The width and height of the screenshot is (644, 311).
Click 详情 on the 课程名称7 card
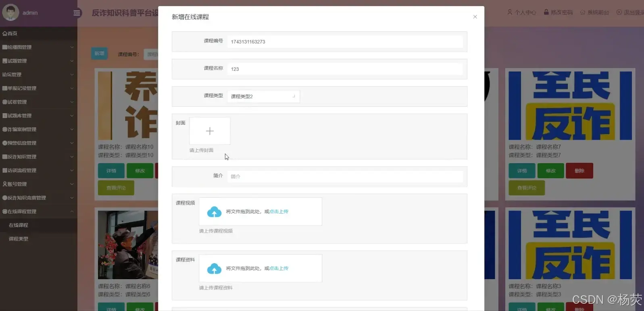coord(522,171)
